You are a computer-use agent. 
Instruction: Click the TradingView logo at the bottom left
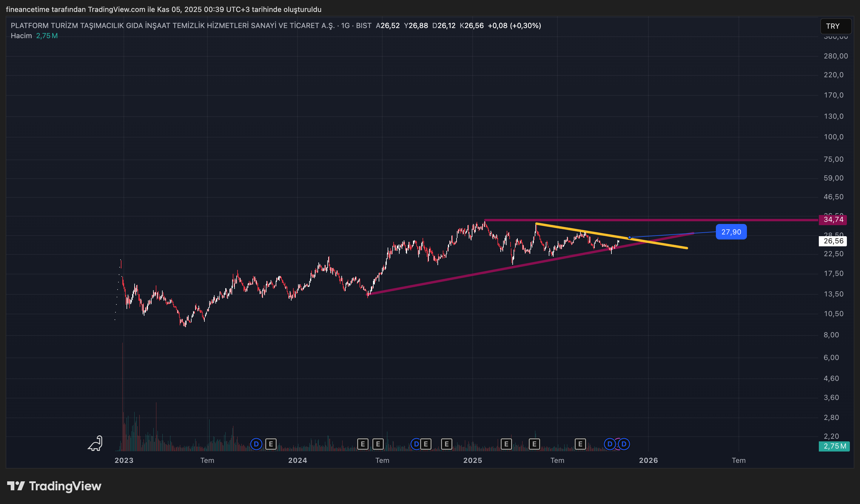click(54, 486)
